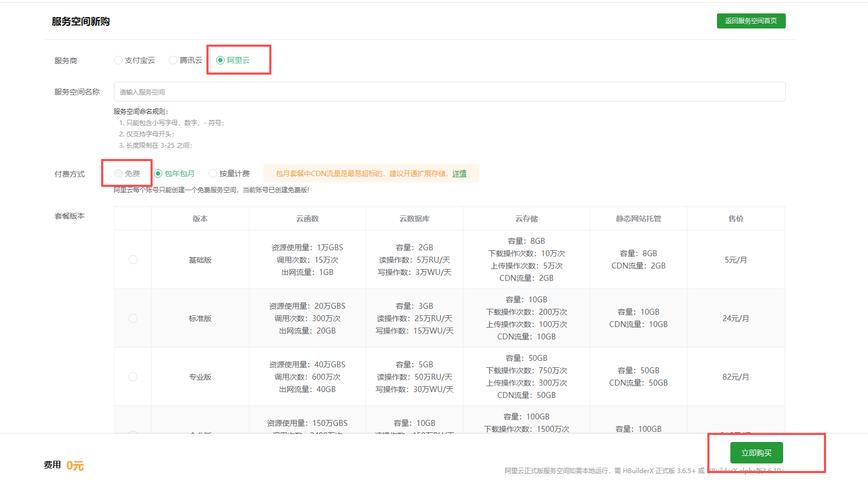Select the 基础版 plan radio button
Image resolution: width=868 pixels, height=486 pixels.
[x=133, y=260]
